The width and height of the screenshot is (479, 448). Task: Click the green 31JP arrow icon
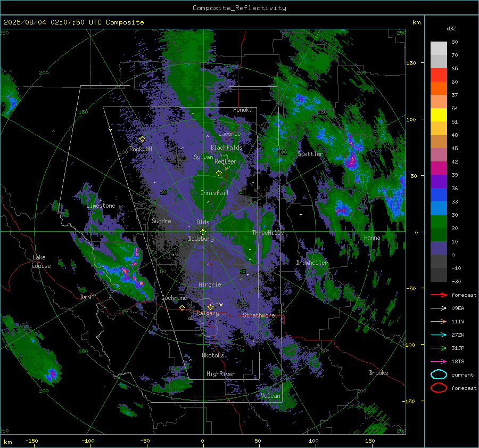pos(439,348)
